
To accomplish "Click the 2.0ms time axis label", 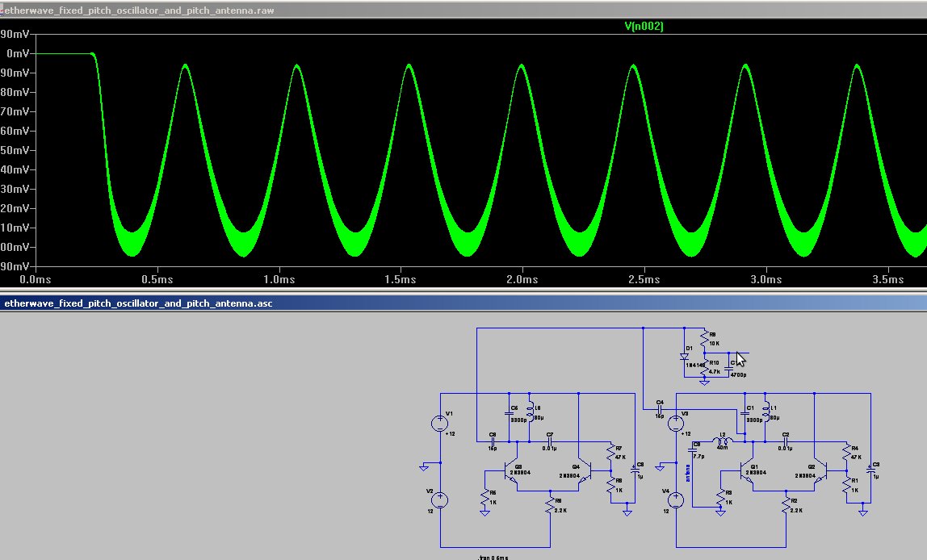I will 522,279.
